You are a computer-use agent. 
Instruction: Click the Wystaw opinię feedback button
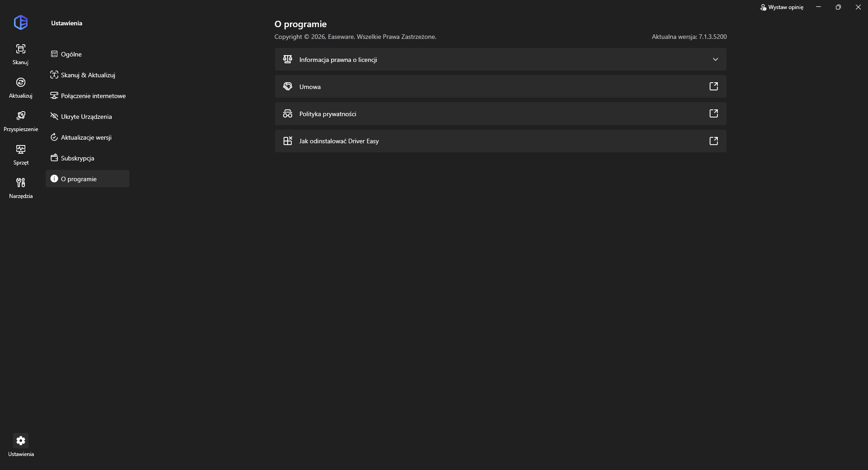[x=782, y=7]
